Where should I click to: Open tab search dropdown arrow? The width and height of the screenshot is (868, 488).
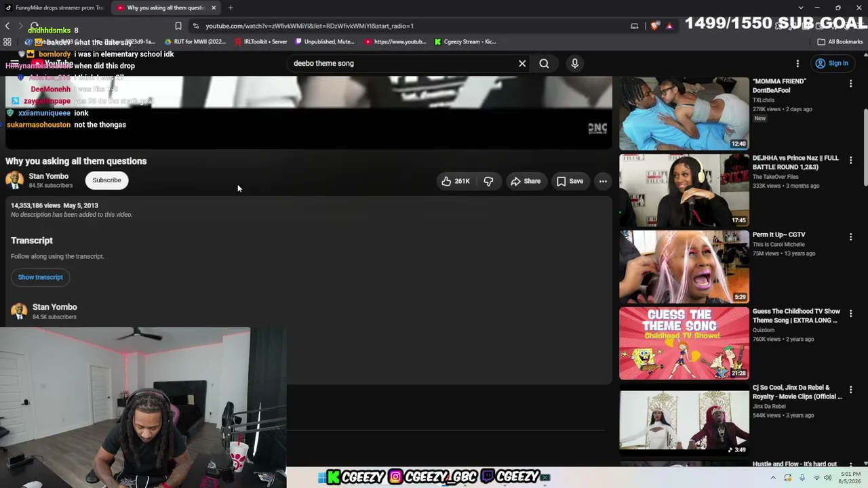(800, 8)
